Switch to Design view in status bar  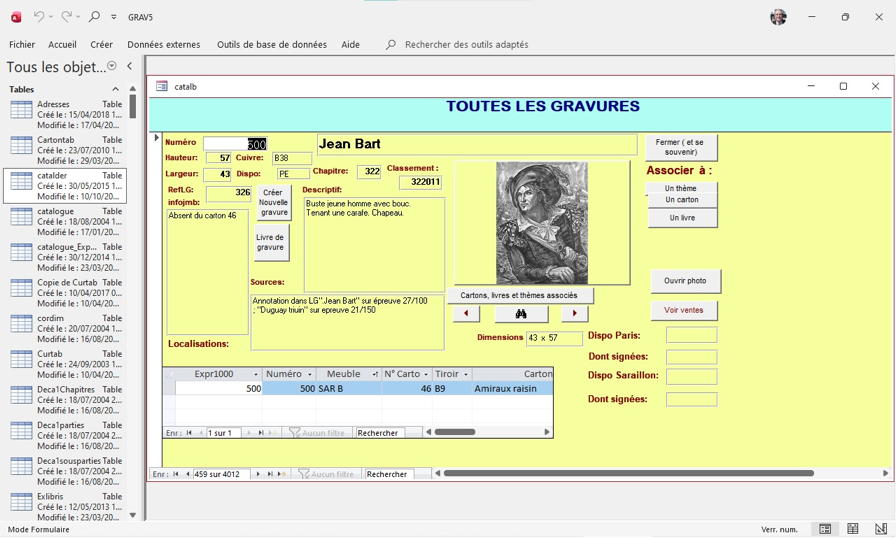pos(881,529)
